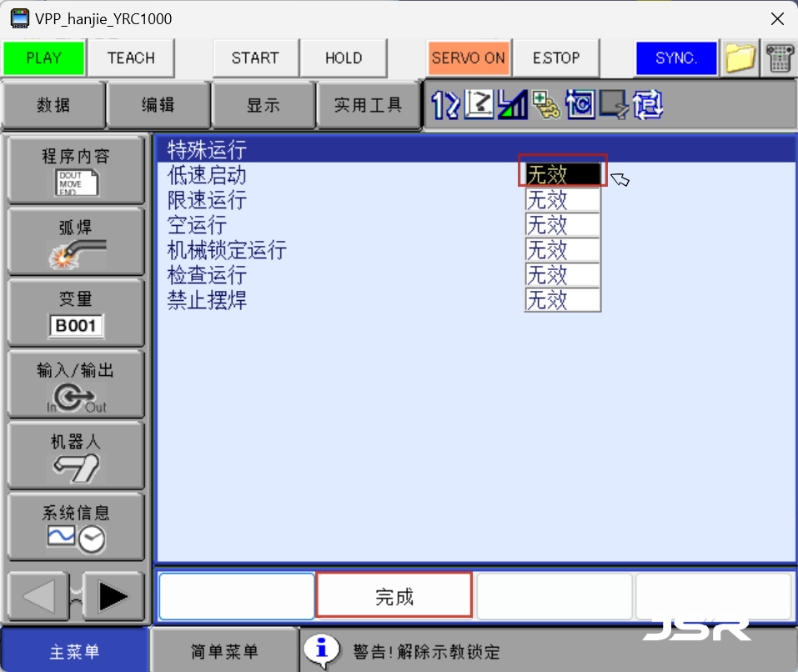Toggle 机械锁定运行 setting value
This screenshot has height=672, width=798.
(563, 250)
